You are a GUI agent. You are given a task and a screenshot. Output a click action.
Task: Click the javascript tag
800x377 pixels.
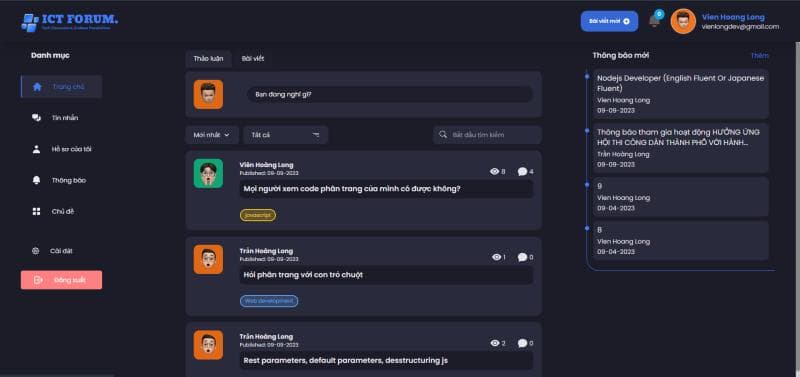click(258, 215)
